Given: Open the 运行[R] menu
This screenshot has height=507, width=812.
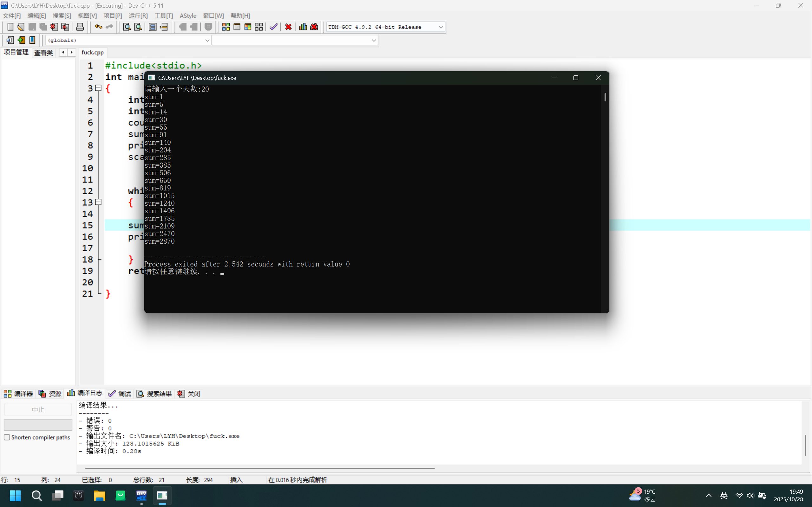Looking at the screenshot, I should 138,16.
